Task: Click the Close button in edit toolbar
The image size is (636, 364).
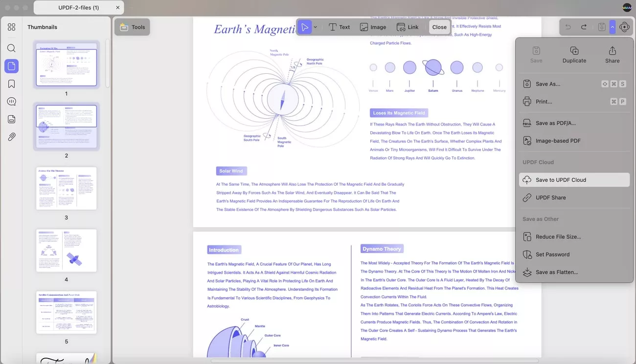Action: click(x=439, y=27)
